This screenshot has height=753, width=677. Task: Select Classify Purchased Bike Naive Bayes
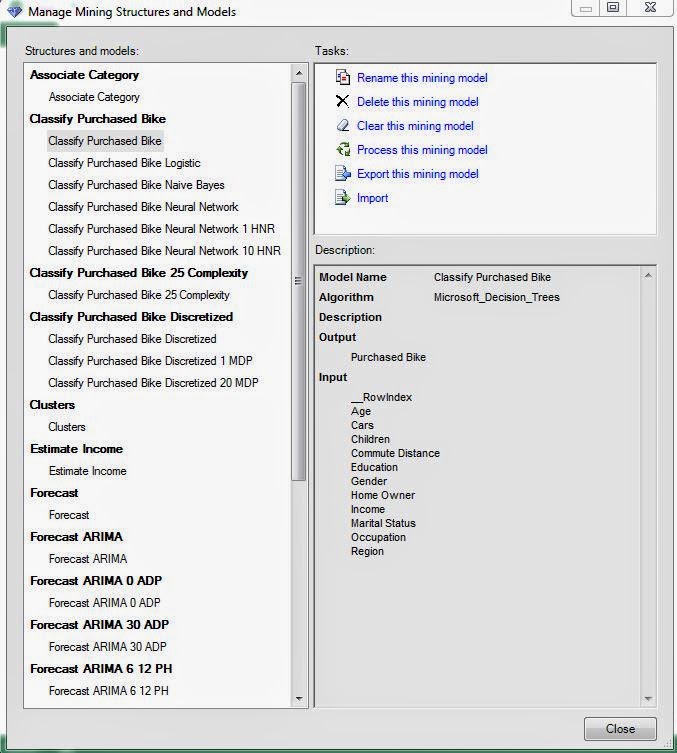pos(136,185)
